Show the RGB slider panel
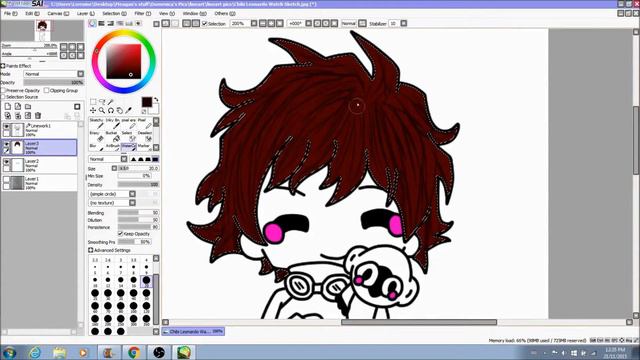The width and height of the screenshot is (640, 360). point(101,24)
